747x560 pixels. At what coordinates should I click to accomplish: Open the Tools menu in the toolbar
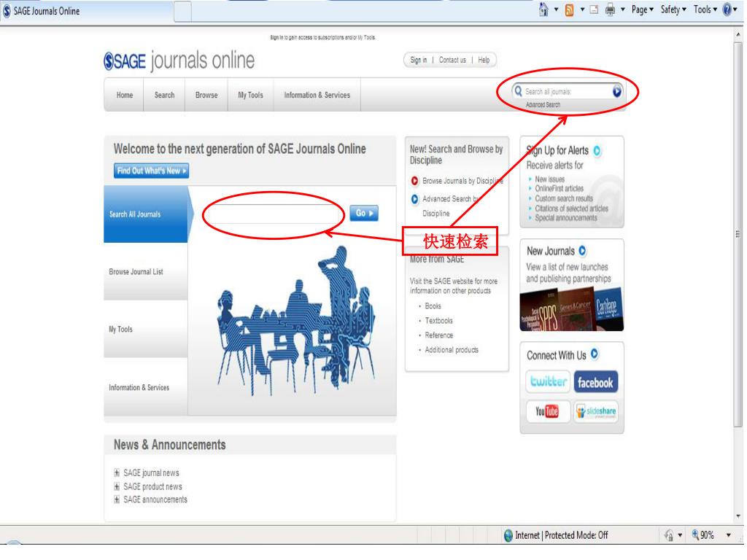(705, 9)
